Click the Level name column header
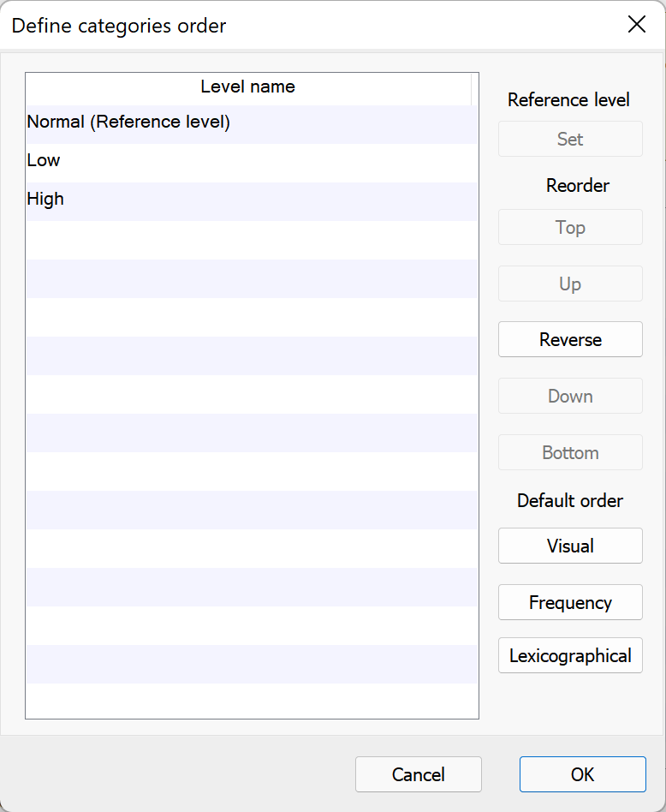This screenshot has height=812, width=666. (248, 87)
